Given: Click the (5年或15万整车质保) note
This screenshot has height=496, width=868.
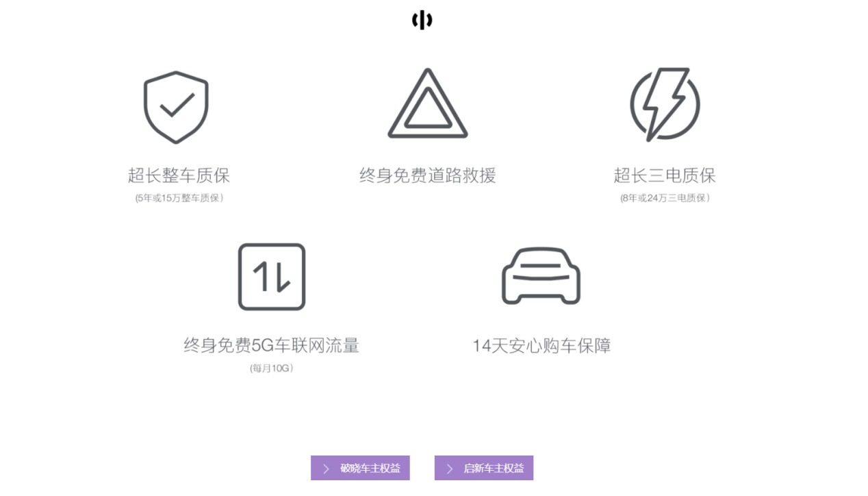Looking at the screenshot, I should coord(179,198).
